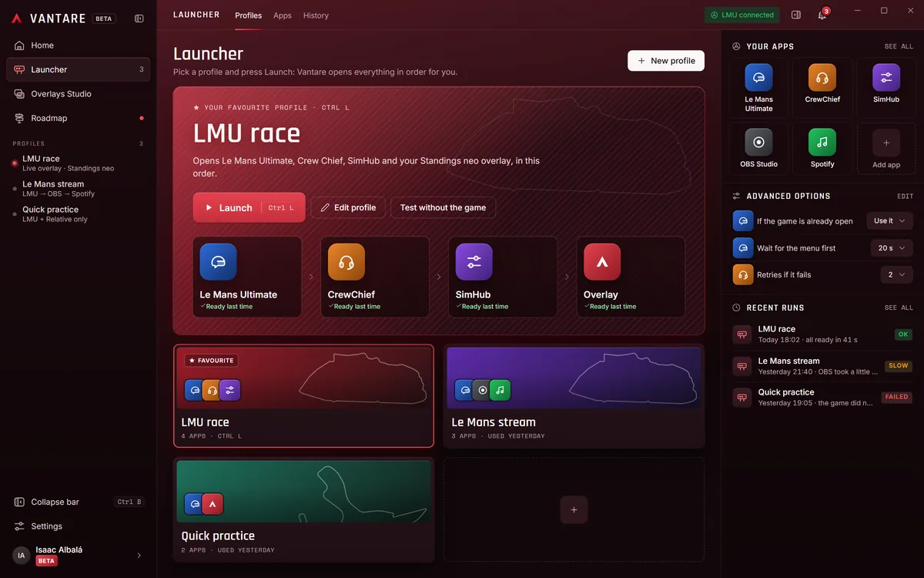Open CrewChief in Your Apps grid

822,87
